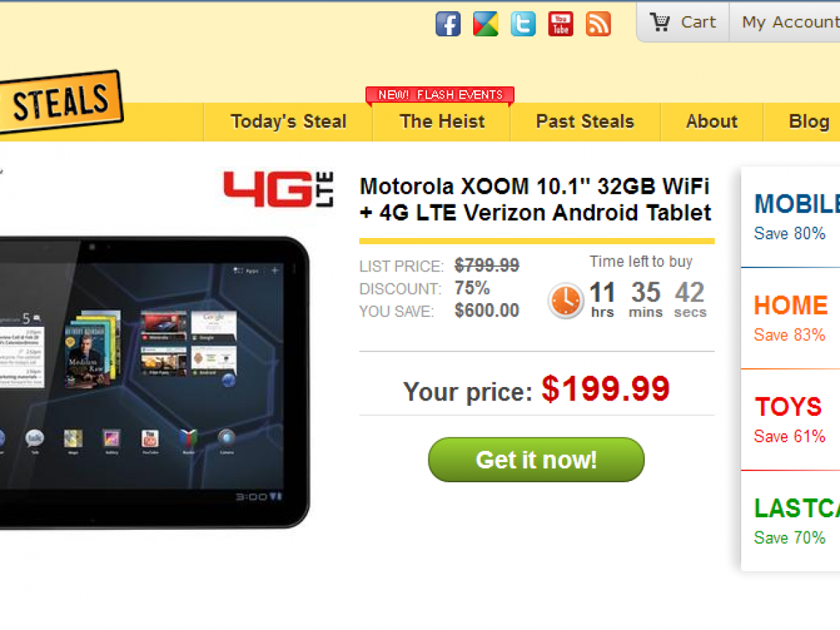Open the About page
The height and width of the screenshot is (630, 840).
(712, 122)
